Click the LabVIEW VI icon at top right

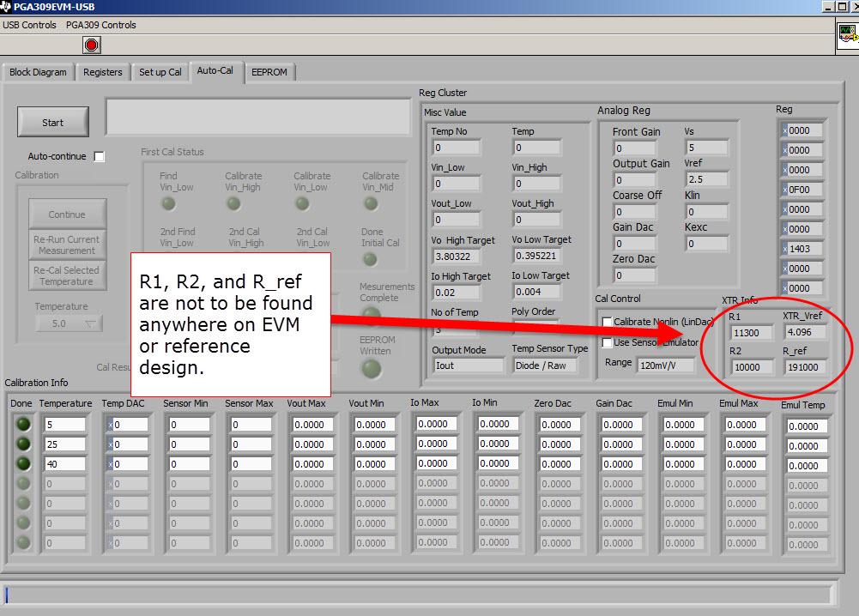coord(848,36)
